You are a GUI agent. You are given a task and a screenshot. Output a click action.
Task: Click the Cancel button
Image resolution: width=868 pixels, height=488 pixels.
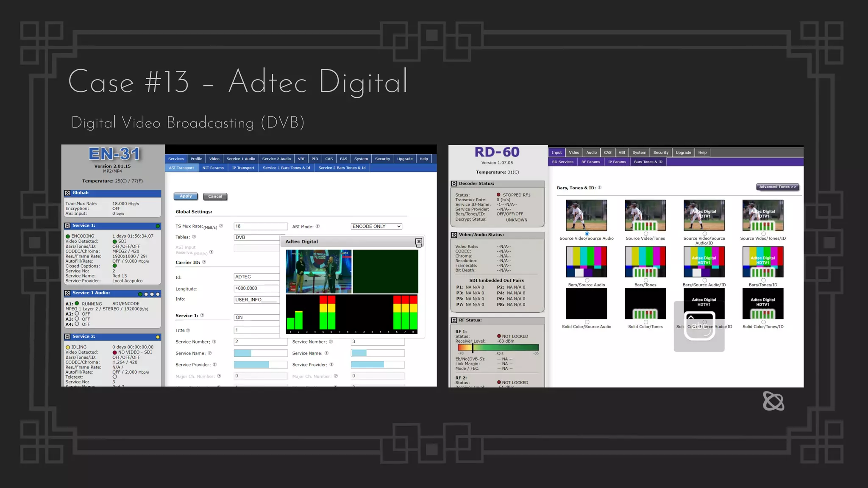[215, 197]
